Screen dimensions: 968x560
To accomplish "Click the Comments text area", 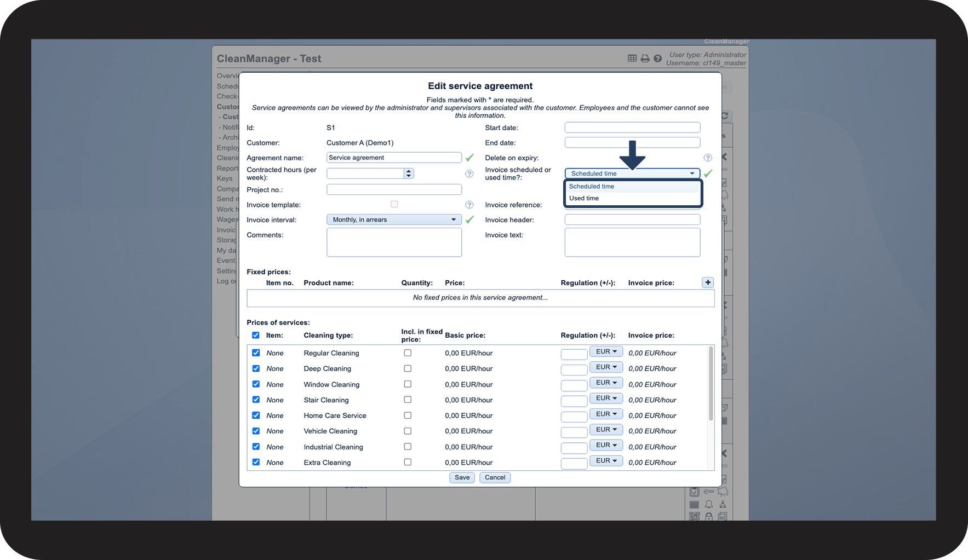I will coord(394,243).
